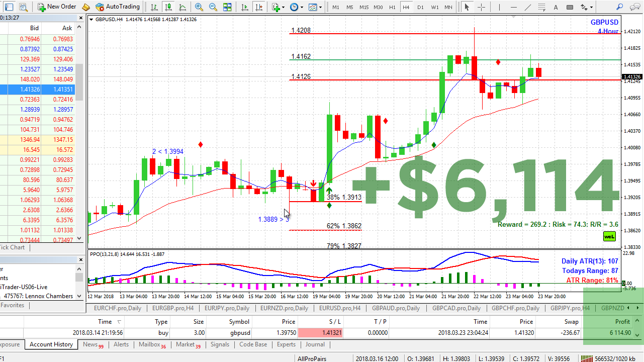Toggle chart auto scroll

click(x=244, y=7)
